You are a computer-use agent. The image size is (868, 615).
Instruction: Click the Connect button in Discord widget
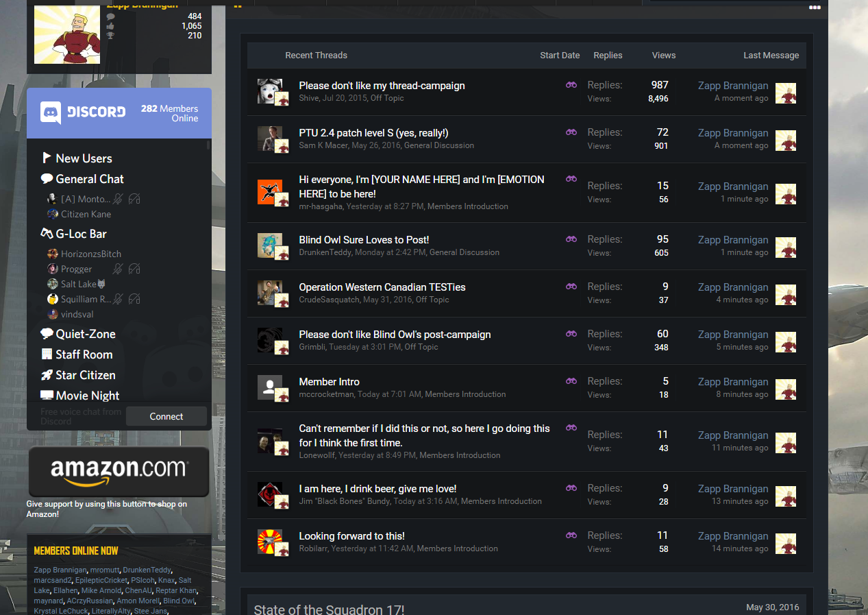[166, 416]
